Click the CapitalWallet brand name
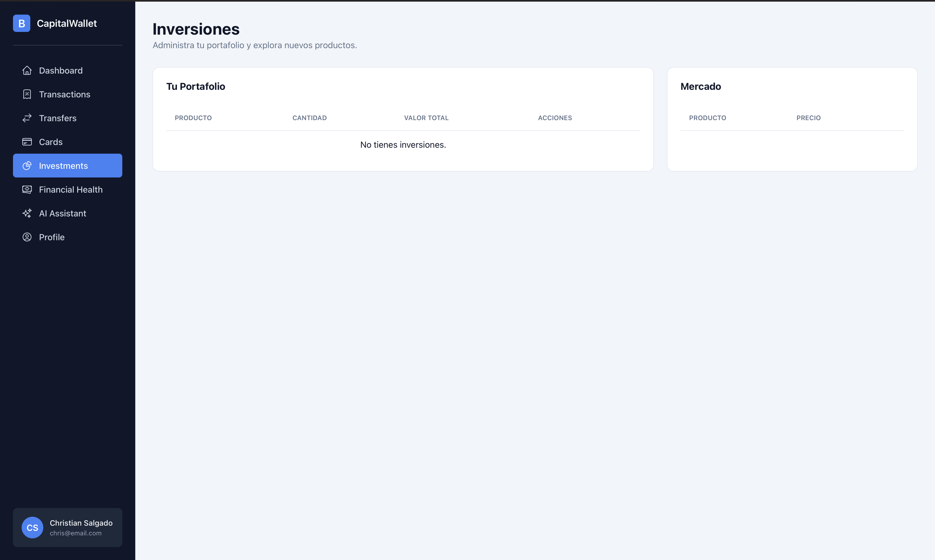The height and width of the screenshot is (560, 935). click(x=67, y=23)
